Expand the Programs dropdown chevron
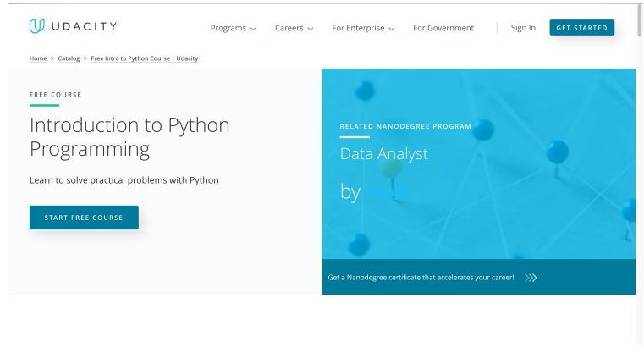Viewport: 644px width, 353px height. [x=253, y=29]
